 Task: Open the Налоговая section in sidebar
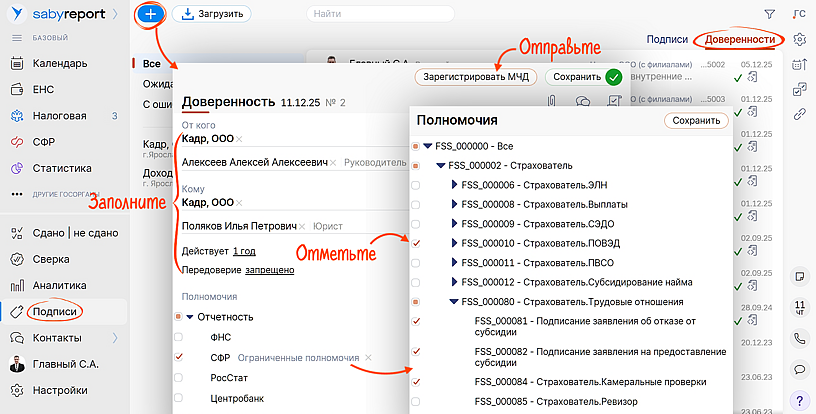tap(59, 115)
